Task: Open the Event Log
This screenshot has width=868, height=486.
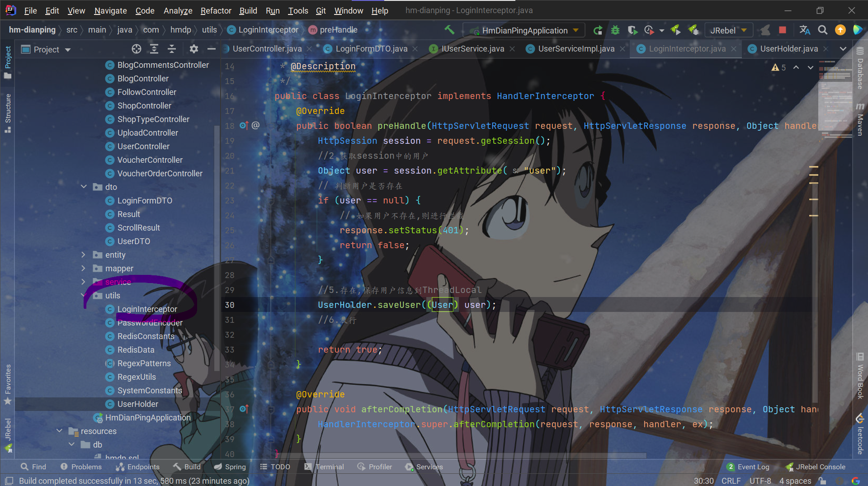Action: 748,467
